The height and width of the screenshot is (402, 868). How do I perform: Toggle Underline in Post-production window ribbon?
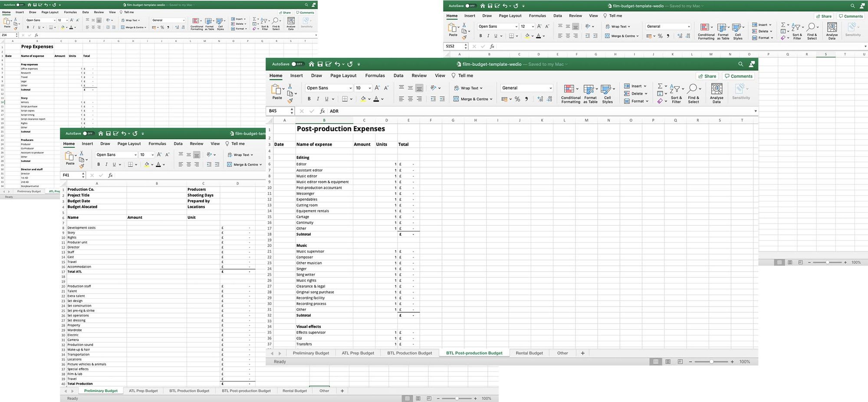[326, 99]
